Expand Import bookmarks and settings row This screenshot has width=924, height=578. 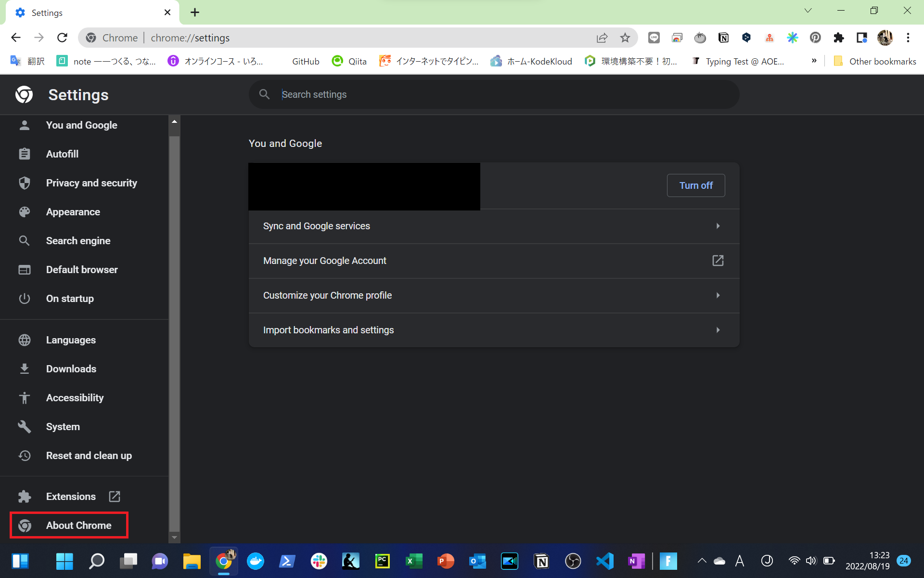coord(494,330)
